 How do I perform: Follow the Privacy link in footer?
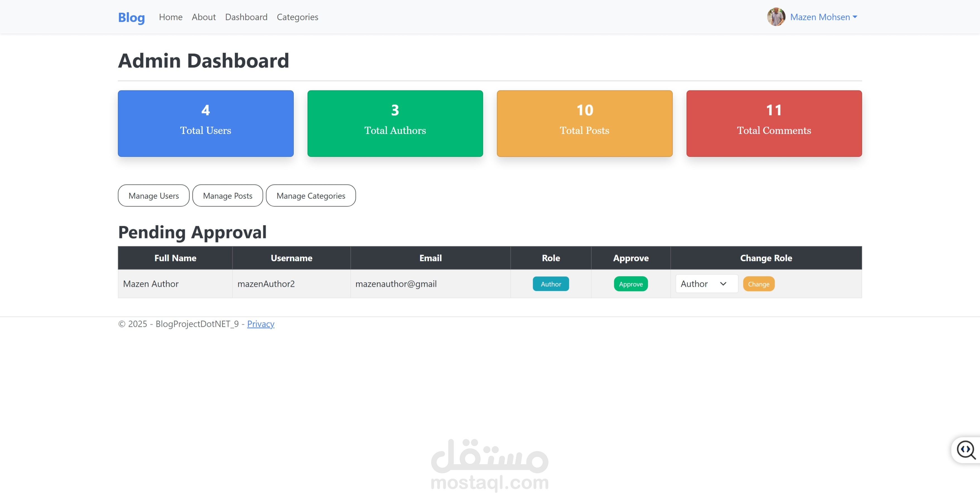click(260, 324)
